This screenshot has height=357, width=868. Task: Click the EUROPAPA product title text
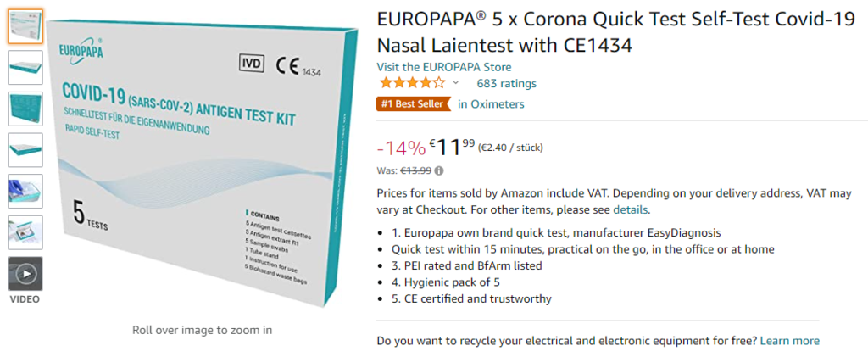(616, 33)
